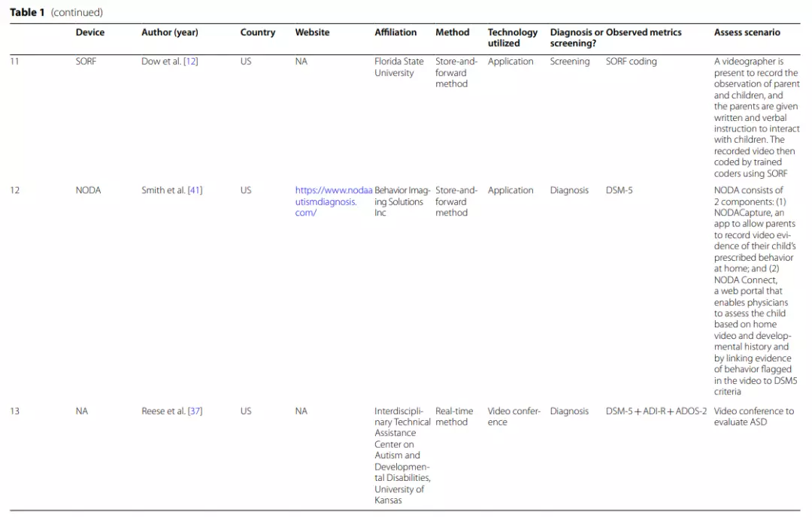Click the 'US' country cell in row 13
Image resolution: width=812 pixels, height=520 pixels.
[245, 411]
